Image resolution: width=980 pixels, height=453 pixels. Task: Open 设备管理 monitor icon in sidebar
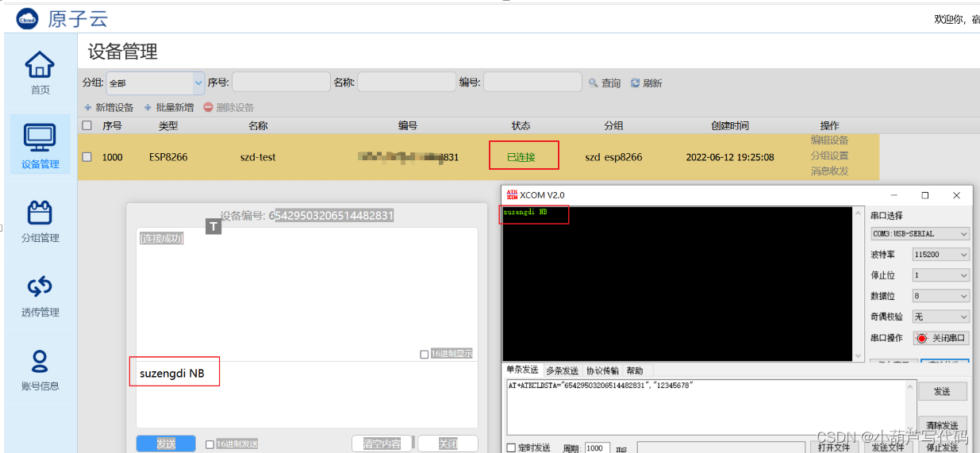tap(40, 138)
